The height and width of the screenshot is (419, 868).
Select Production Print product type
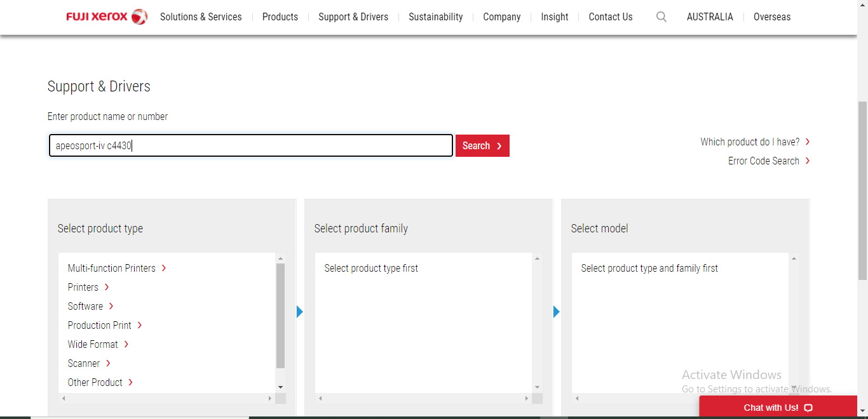point(100,326)
